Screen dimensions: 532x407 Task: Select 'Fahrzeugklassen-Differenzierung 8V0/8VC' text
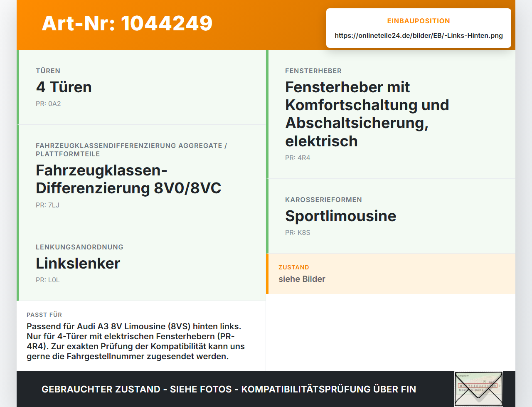(128, 179)
